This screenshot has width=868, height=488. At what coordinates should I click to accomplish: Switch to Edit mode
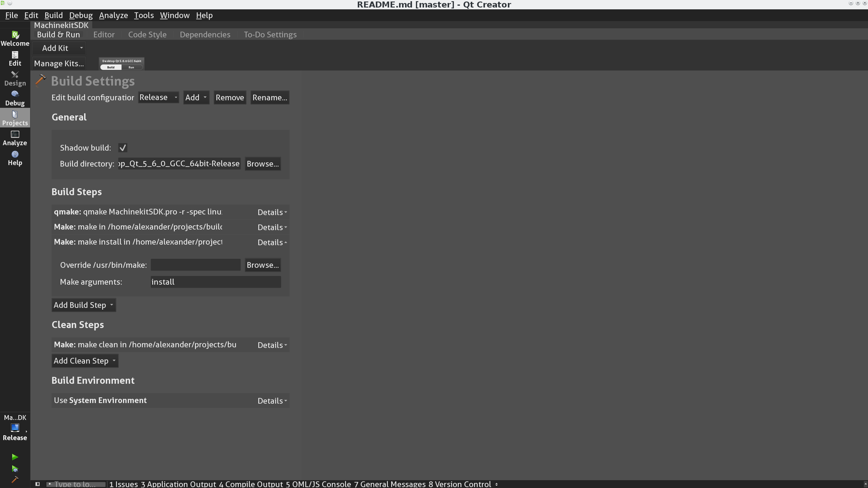15,58
